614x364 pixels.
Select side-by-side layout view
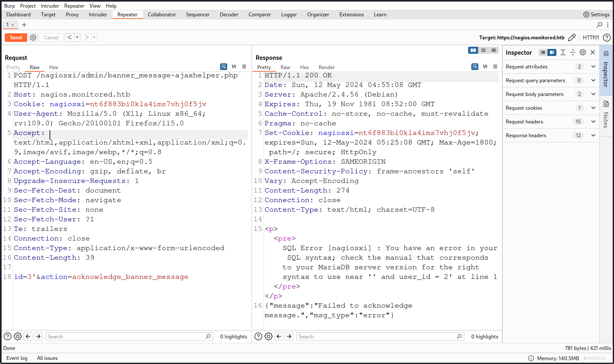(x=473, y=50)
